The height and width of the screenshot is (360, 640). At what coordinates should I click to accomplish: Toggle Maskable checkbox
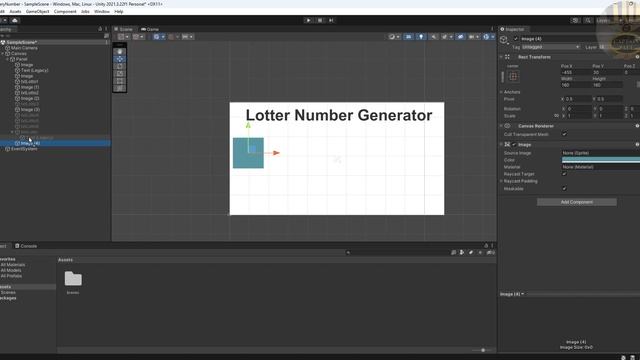564,189
